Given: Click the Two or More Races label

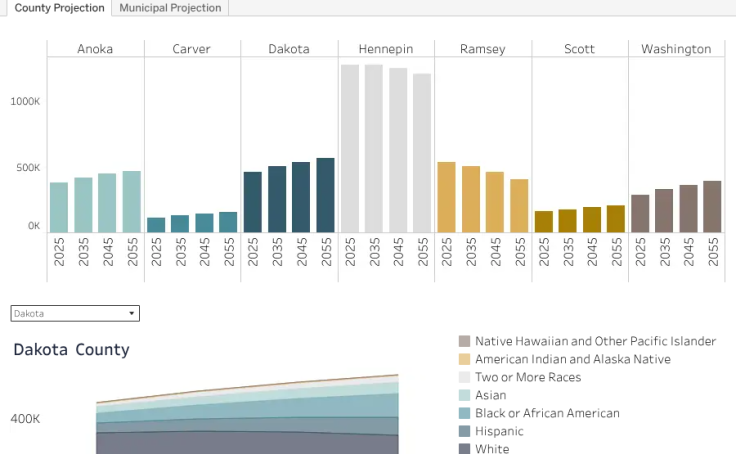Looking at the screenshot, I should (528, 377).
